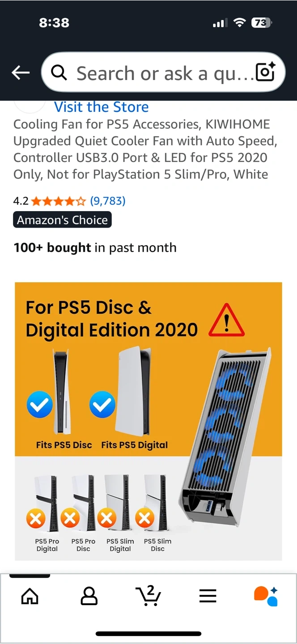Open the hamburger menu icon
Screen dimensions: 297x644
pyautogui.click(x=208, y=596)
